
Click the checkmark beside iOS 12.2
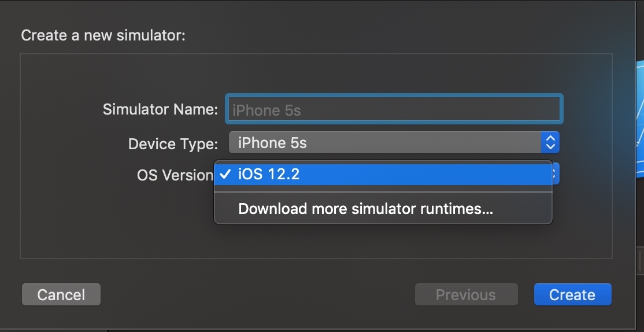225,174
